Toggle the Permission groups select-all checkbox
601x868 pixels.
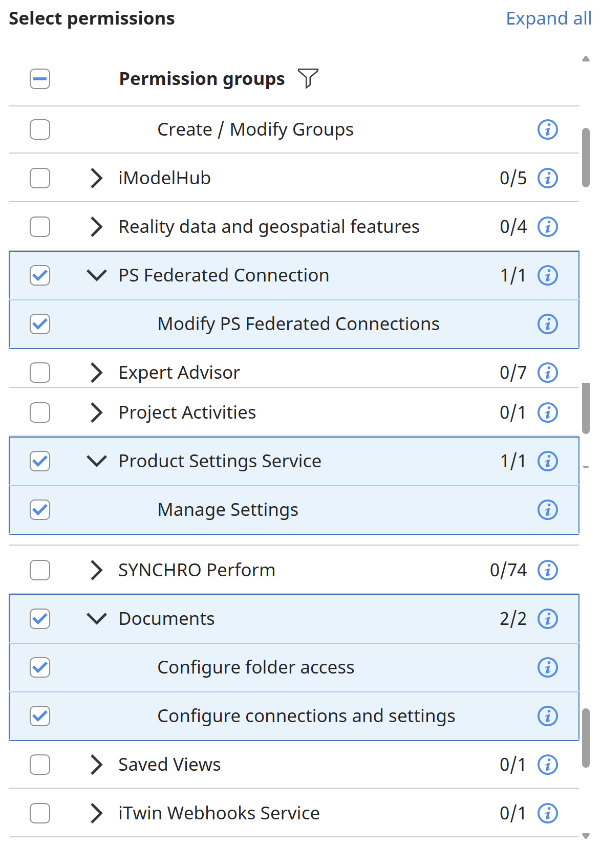coord(40,79)
